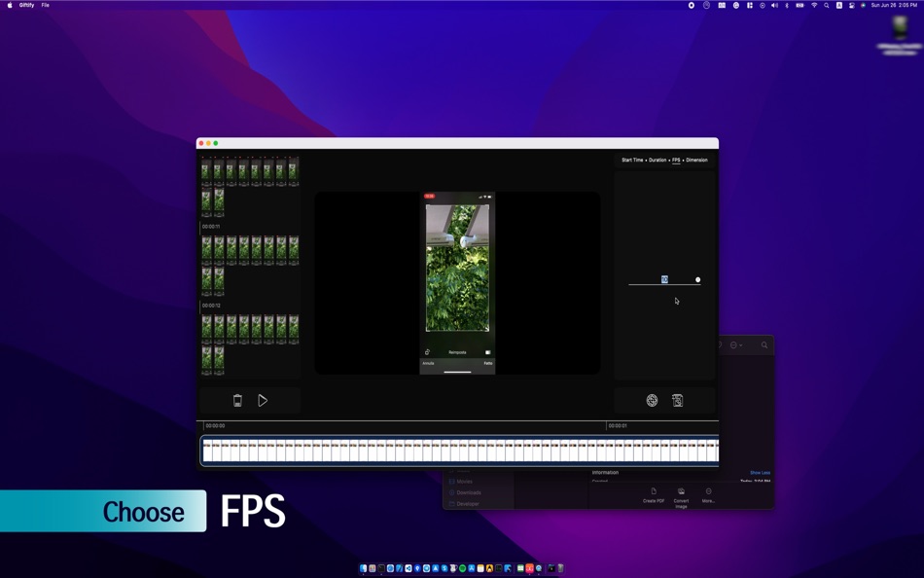Open Spotify from the Dock
The image size is (924, 578).
[x=463, y=568]
